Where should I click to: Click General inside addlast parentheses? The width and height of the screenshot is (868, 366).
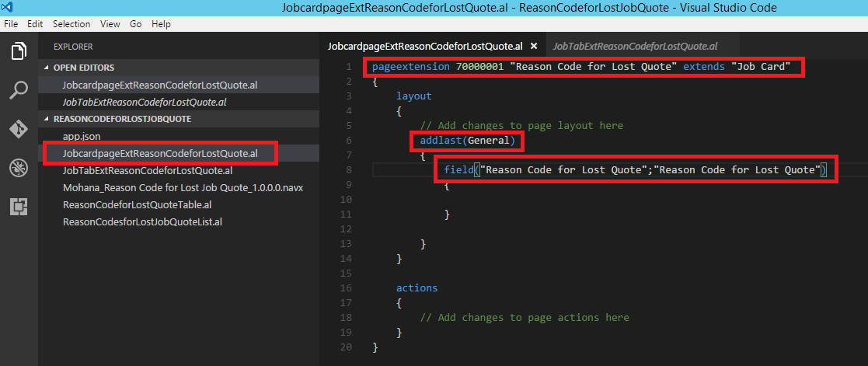[x=489, y=140]
